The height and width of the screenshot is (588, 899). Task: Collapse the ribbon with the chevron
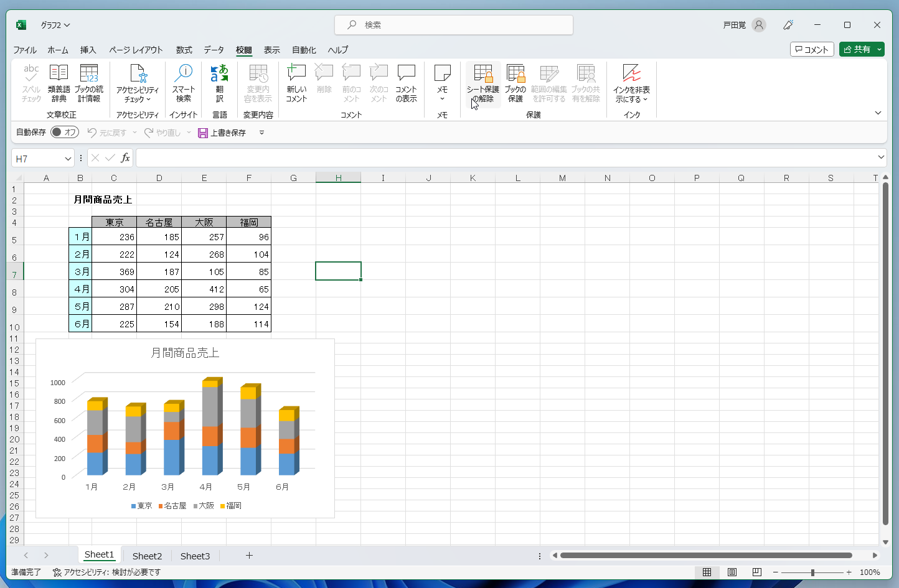pyautogui.click(x=878, y=113)
